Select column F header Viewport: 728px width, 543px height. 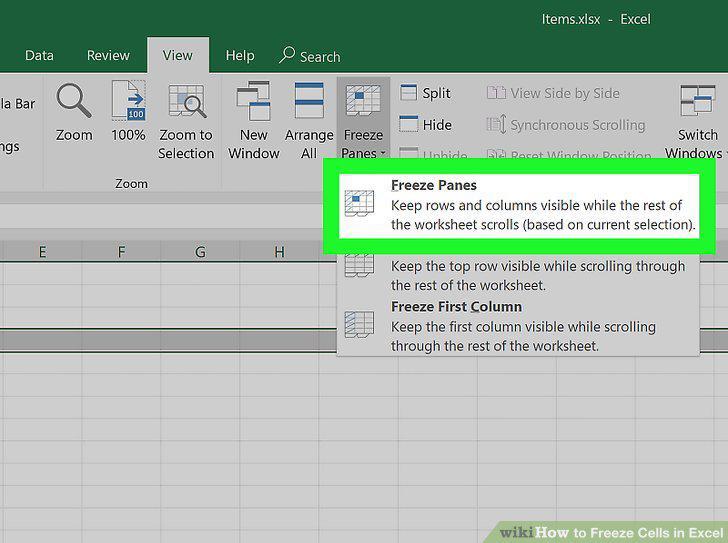(x=121, y=252)
